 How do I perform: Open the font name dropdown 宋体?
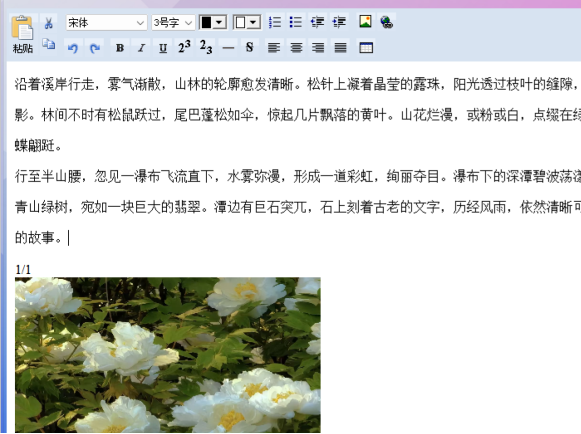point(106,23)
